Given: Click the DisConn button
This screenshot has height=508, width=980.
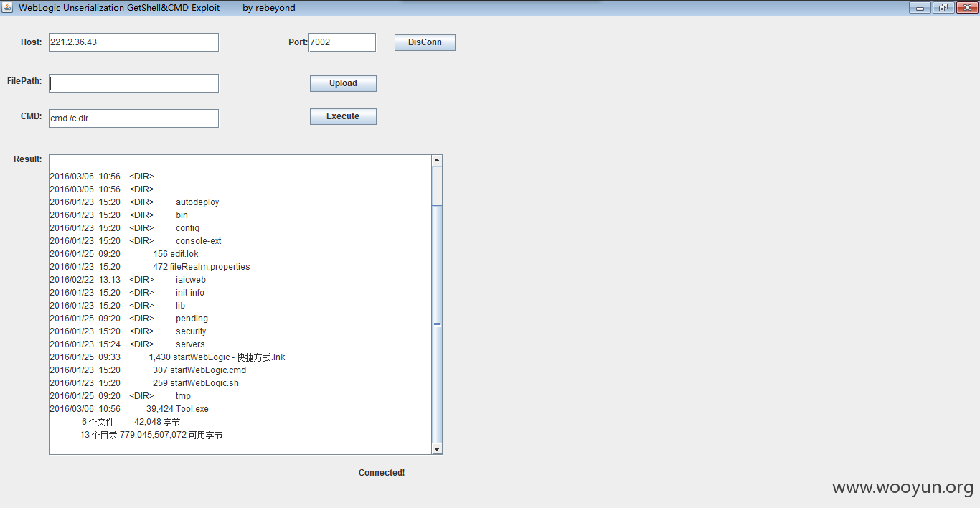Looking at the screenshot, I should [425, 42].
